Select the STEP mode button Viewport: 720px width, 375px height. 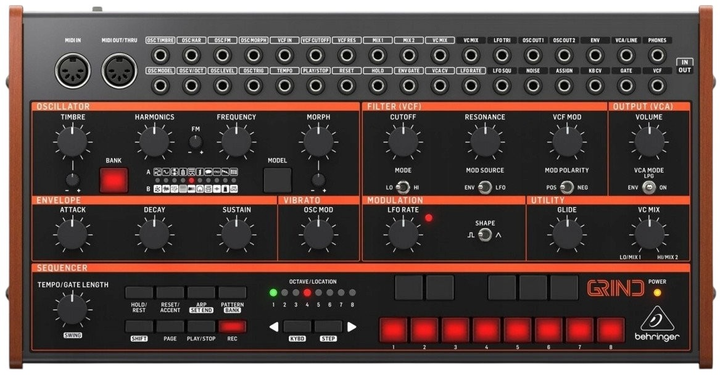pyautogui.click(x=328, y=326)
